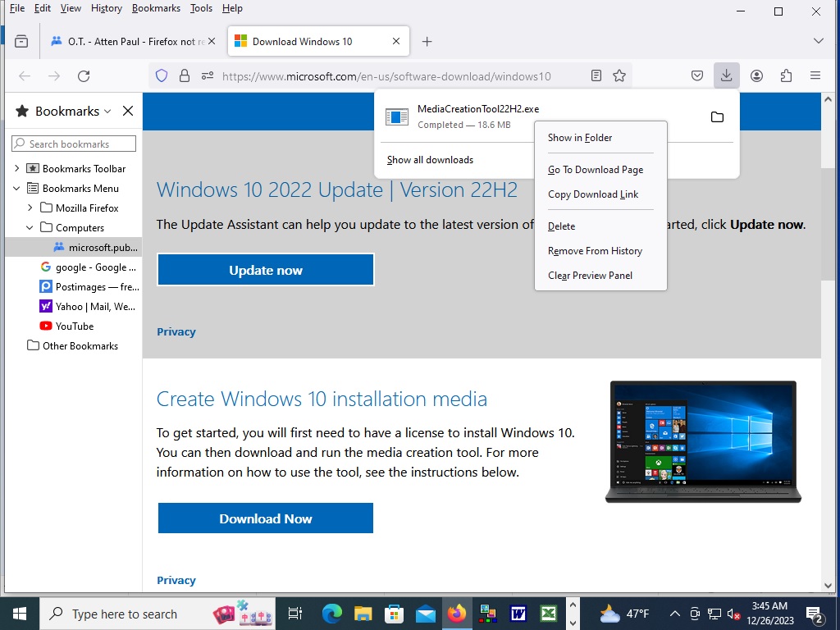Screen dimensions: 840x630
Task: Click the folder icon beside MediaCreationTool22H2.exe
Action: click(x=717, y=116)
